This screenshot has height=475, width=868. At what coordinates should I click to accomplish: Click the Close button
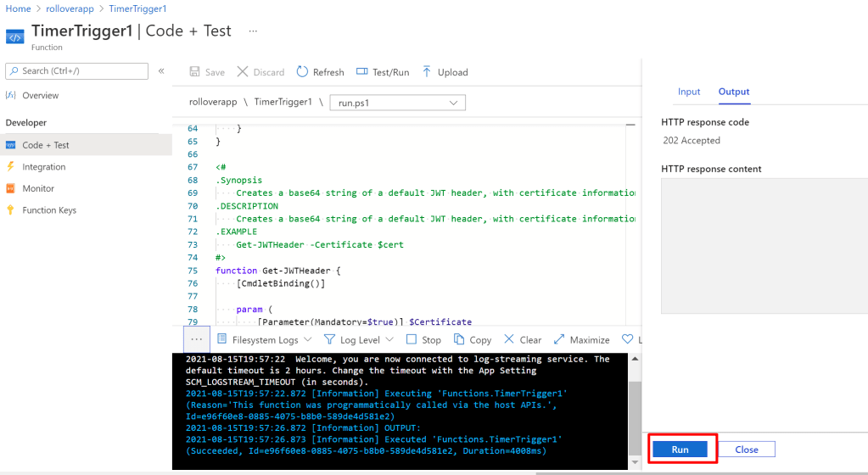pos(746,450)
